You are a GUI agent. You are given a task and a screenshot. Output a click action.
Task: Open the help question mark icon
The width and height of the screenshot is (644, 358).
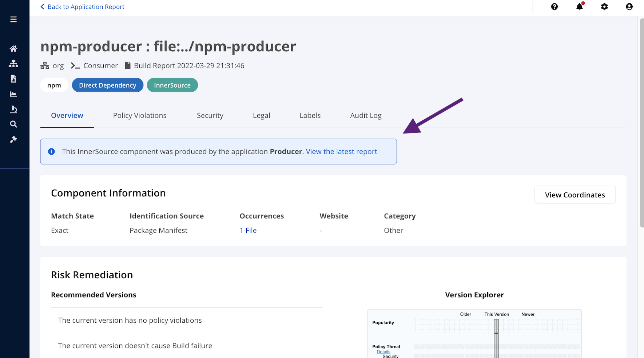554,7
